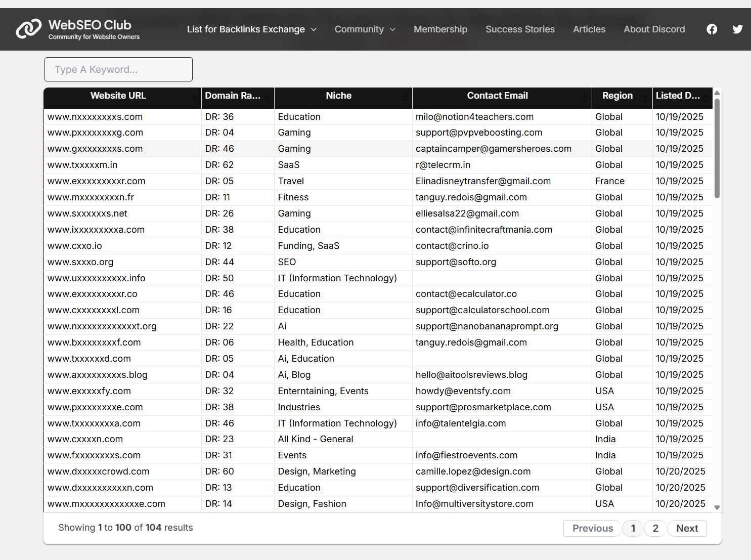Open the Twitter icon
Image resolution: width=751 pixels, height=560 pixels.
point(737,29)
